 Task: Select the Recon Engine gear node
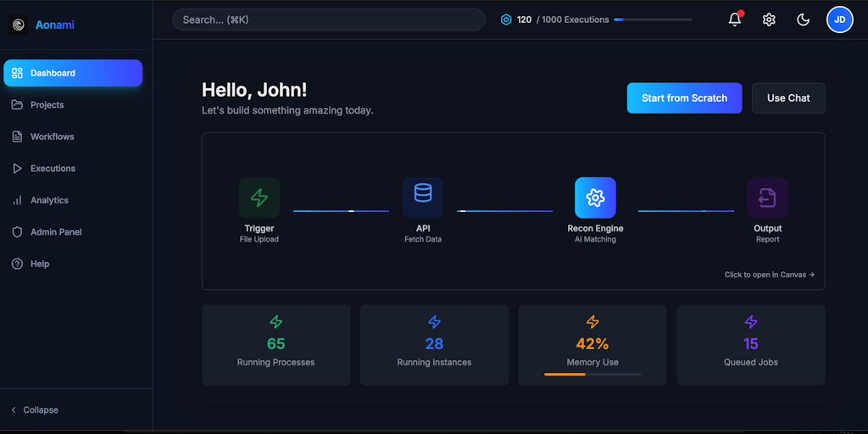coord(595,198)
